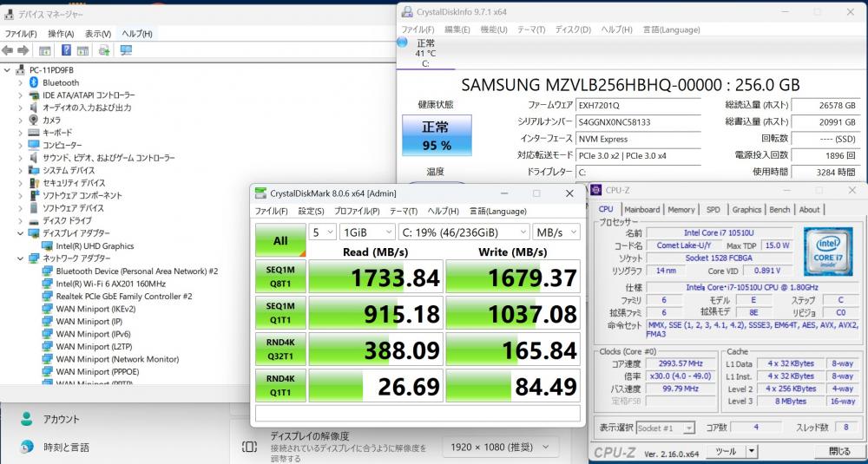Select the Realtek PCIe GbE Family Controller #2 entry
Viewport: 868px width, 464px height.
[124, 297]
